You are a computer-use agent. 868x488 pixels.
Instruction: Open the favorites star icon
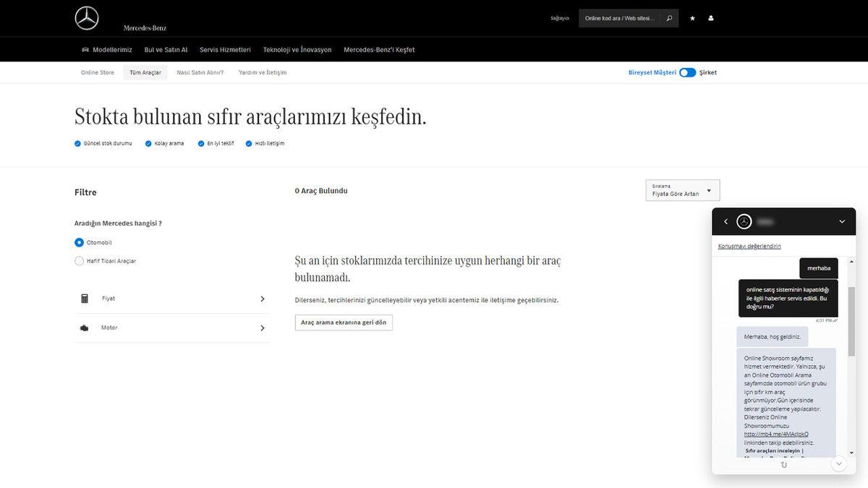point(692,18)
